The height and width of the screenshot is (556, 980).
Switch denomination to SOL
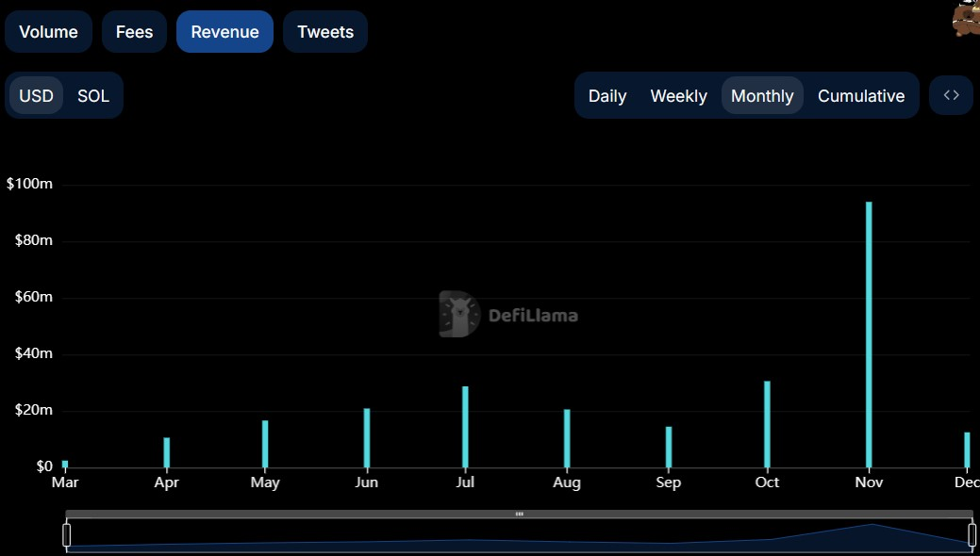click(93, 96)
